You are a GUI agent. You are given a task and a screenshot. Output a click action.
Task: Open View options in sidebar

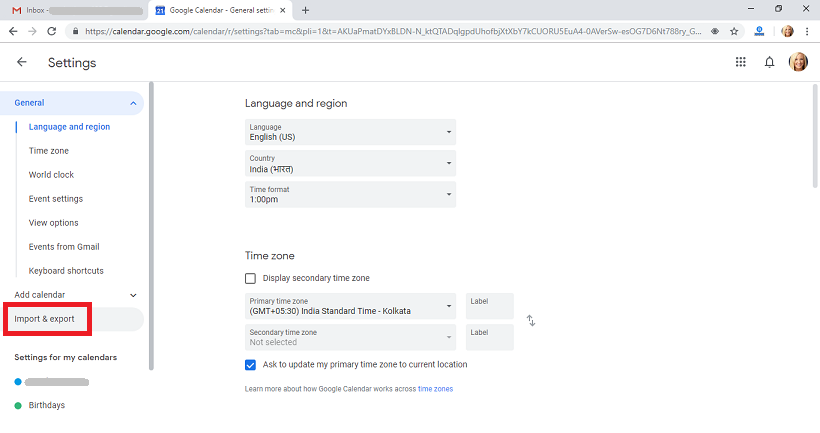[x=53, y=223]
